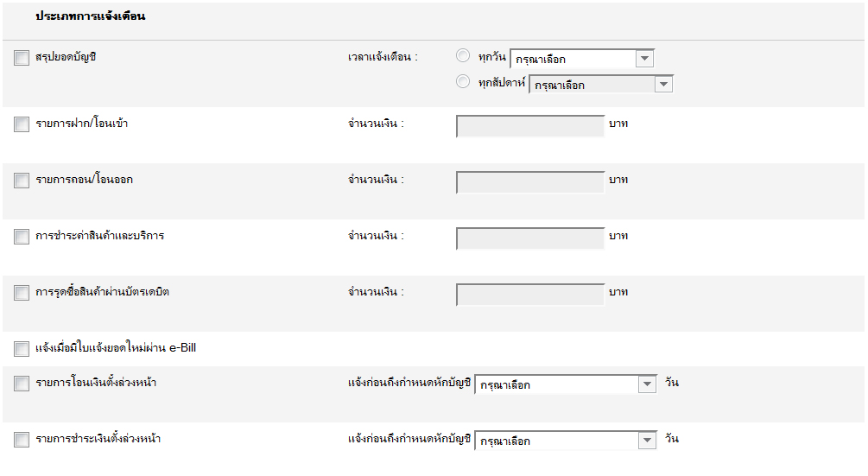868x476 pixels.
Task: Click the ประเภทการแจ้งเตือน section header
Action: pyautogui.click(x=91, y=16)
